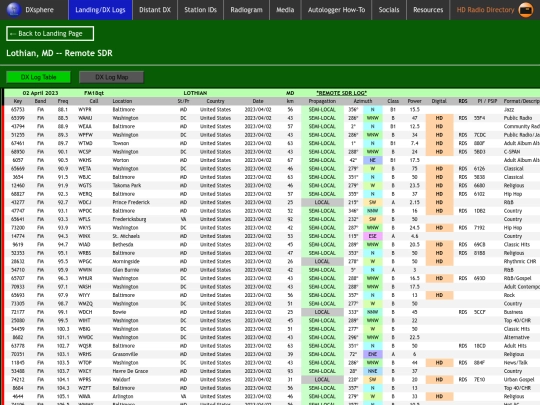Click the WMZQ call sign
Viewport: 540px width, 405px height.
85,304
